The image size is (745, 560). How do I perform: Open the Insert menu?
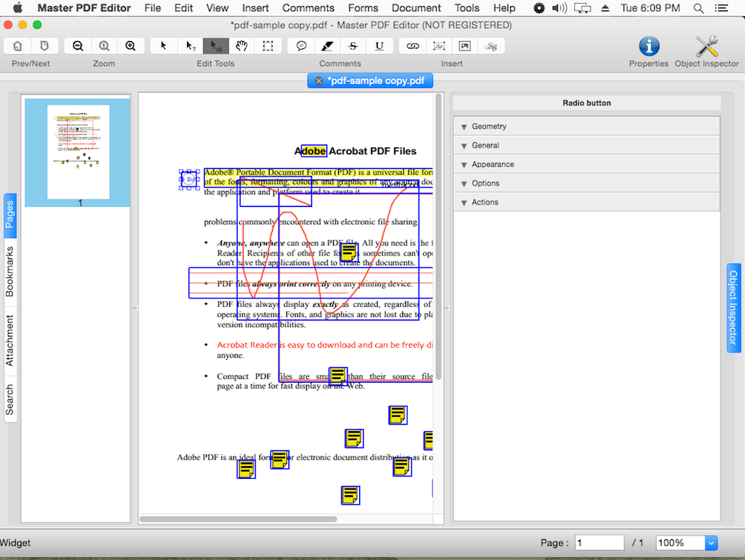255,8
